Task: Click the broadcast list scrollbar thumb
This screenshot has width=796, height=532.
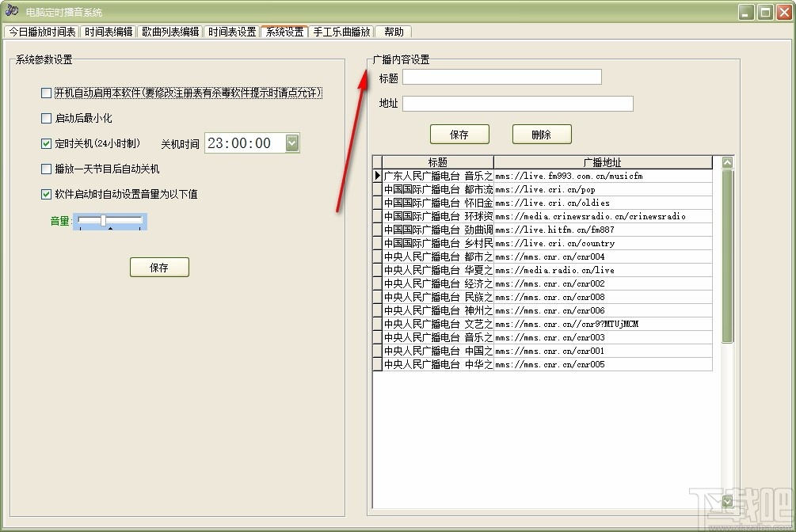Action: tap(727, 256)
